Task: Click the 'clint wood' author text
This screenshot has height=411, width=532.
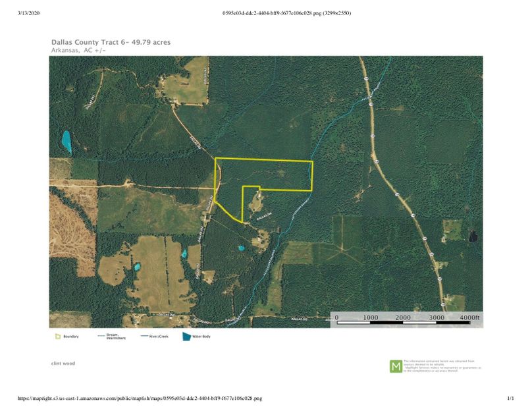Action: coord(63,363)
